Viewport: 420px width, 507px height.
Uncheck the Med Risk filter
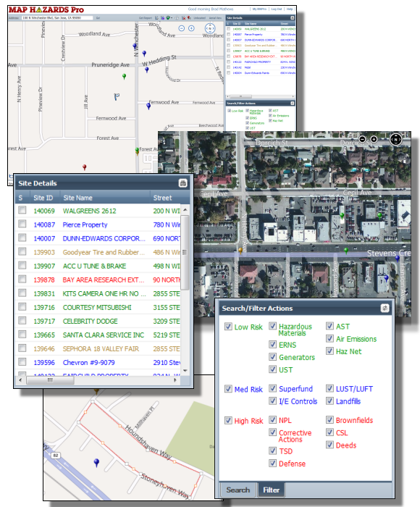click(228, 388)
